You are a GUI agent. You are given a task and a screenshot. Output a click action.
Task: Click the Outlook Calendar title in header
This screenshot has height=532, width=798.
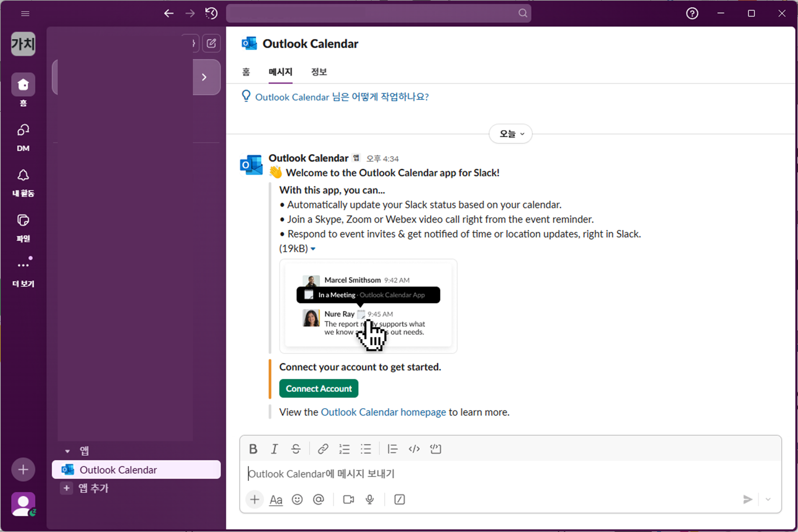click(311, 44)
